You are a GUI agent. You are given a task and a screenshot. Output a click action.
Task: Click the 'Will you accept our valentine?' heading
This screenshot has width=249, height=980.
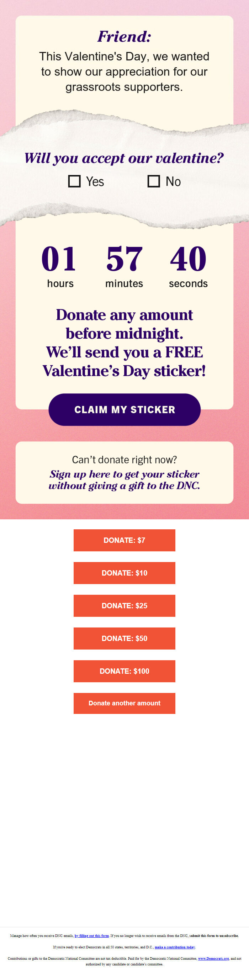124,158
